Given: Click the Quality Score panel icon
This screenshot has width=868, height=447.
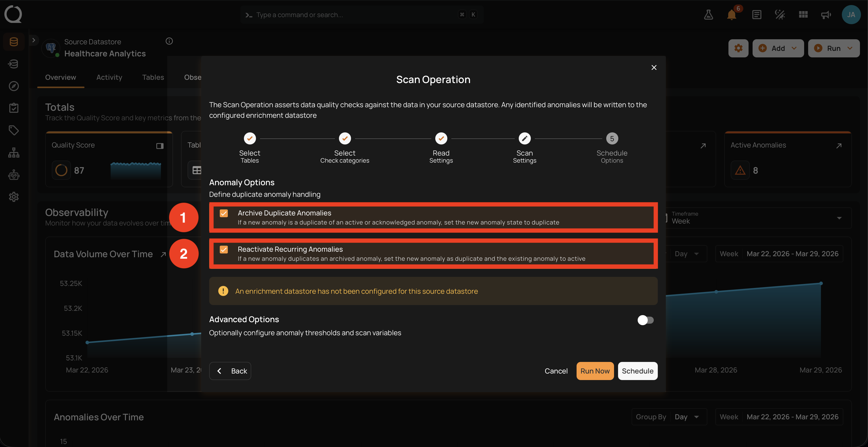Looking at the screenshot, I should pos(160,146).
